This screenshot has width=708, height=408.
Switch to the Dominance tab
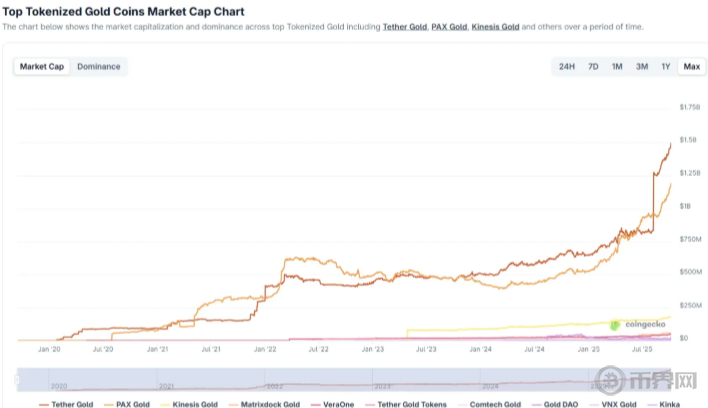tap(99, 67)
